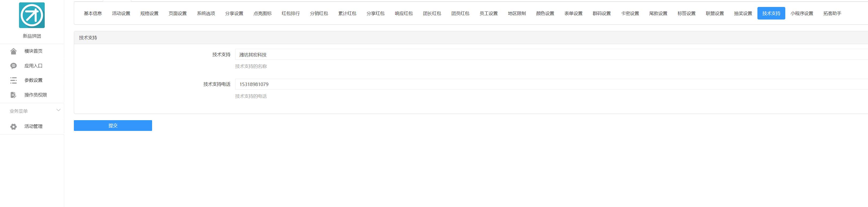Open 应用入口 in the sidebar
The height and width of the screenshot is (207, 868).
tap(33, 66)
